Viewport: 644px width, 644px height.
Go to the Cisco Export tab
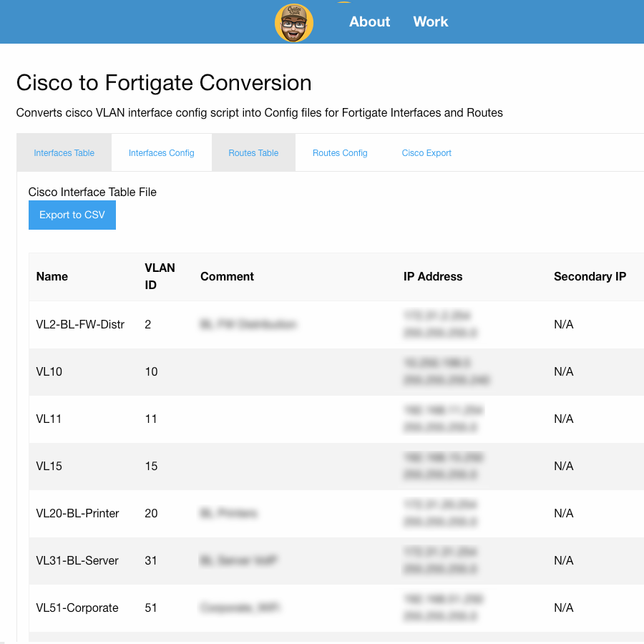coord(426,153)
